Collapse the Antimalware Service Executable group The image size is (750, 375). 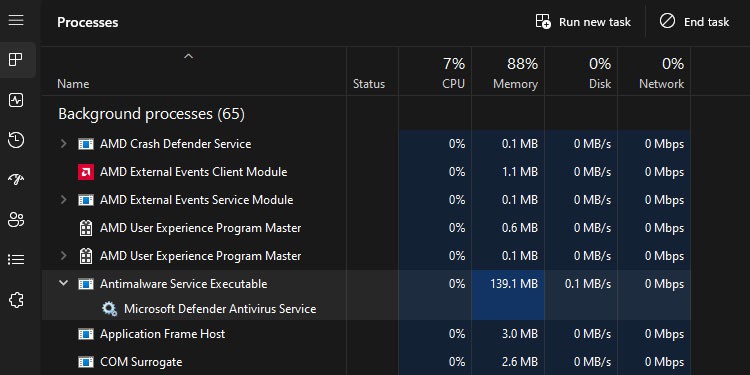click(x=63, y=283)
